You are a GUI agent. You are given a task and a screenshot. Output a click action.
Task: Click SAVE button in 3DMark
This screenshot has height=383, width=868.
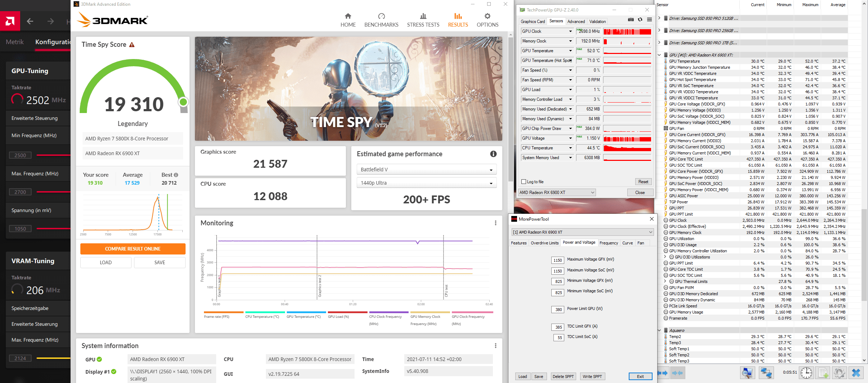[160, 262]
